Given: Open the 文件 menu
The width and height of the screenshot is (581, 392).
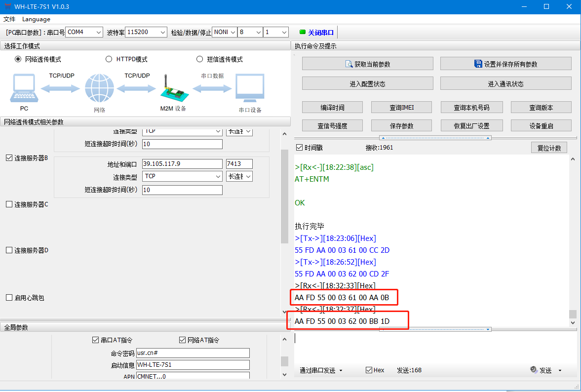Looking at the screenshot, I should click(9, 19).
